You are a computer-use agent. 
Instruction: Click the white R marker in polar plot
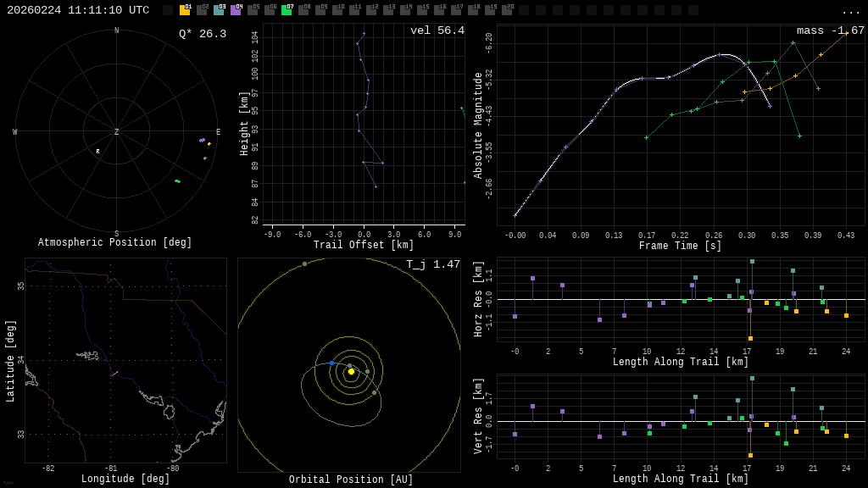coord(97,152)
